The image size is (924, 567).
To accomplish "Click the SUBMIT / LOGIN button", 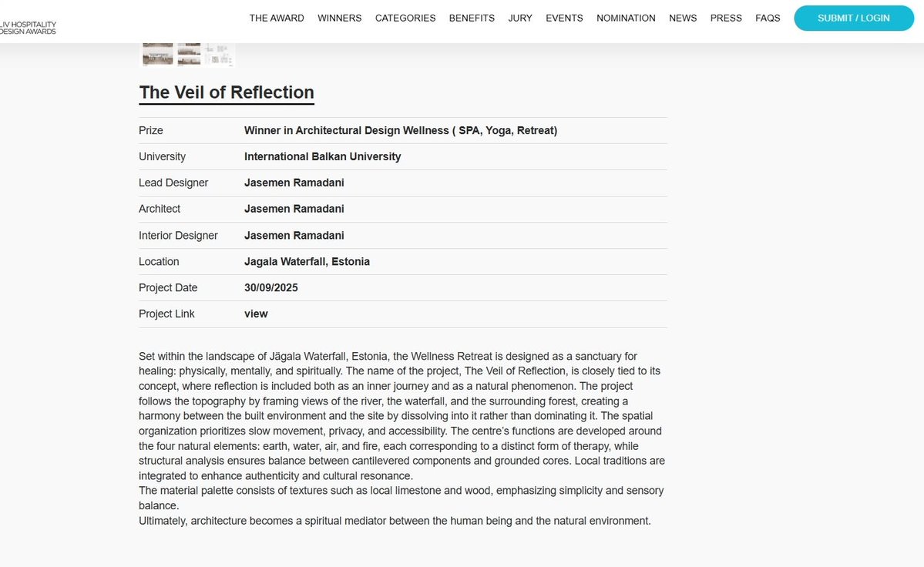I will 854,18.
